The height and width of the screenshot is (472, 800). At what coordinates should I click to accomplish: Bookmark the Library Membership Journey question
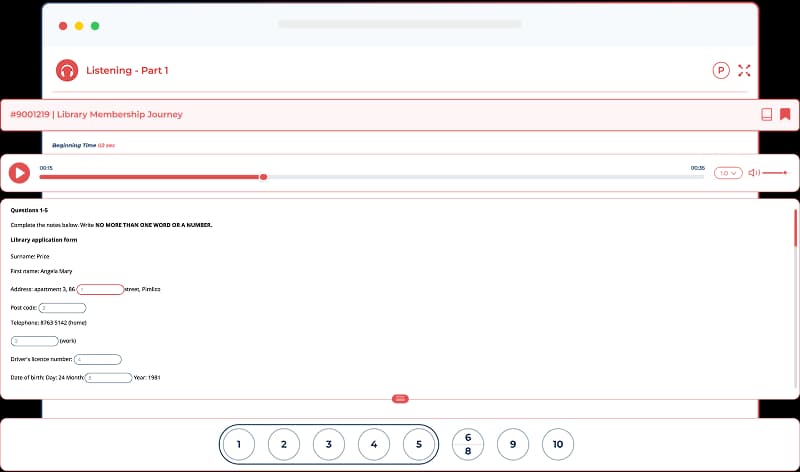tap(785, 114)
